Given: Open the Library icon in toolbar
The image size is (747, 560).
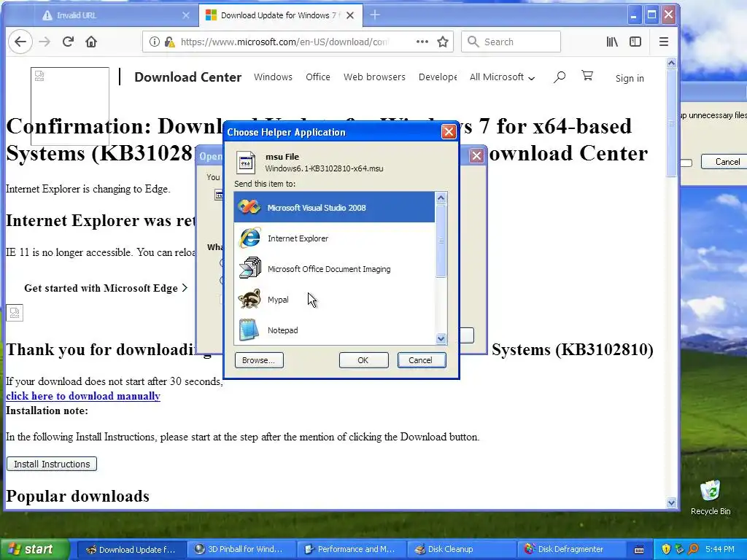Looking at the screenshot, I should point(612,42).
